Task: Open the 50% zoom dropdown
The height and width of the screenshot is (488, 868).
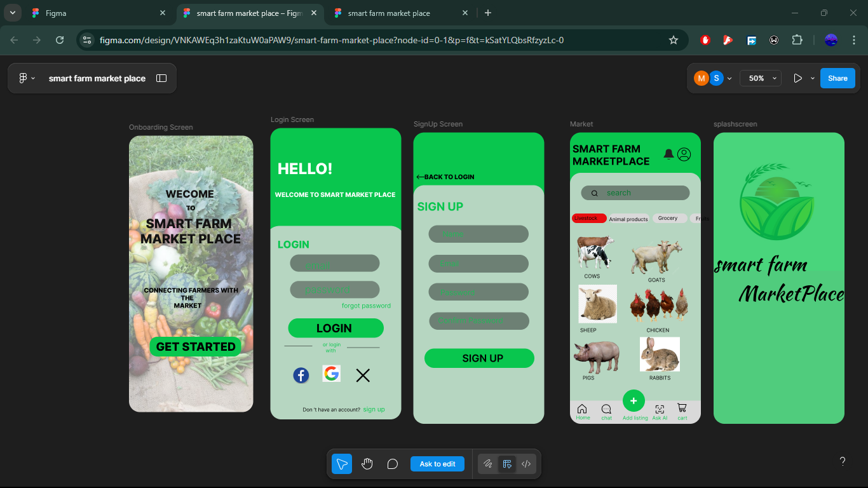Action: point(761,78)
